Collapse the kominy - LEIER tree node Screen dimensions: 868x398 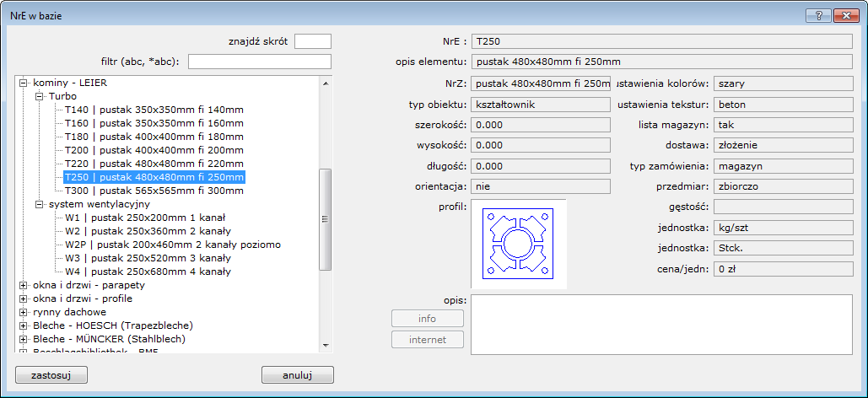tap(24, 83)
